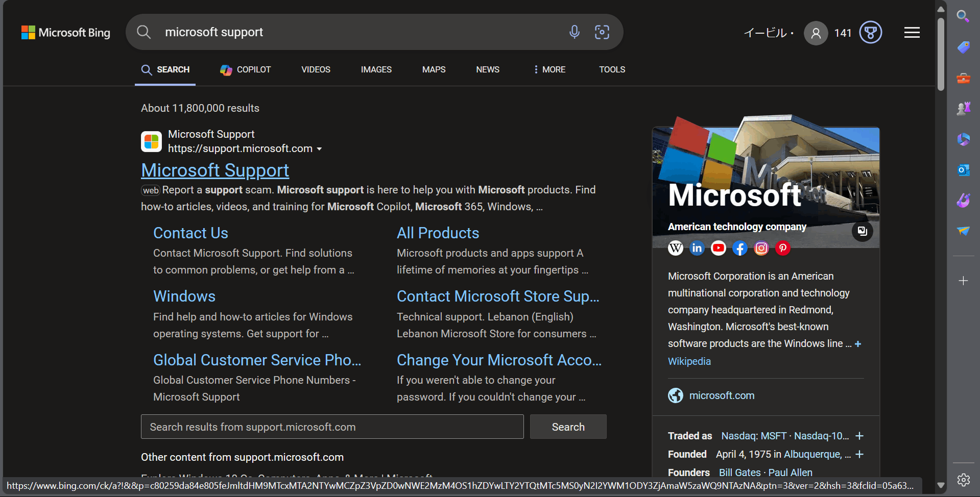
Task: Click Microsoft's Facebook icon in the panel
Action: [x=739, y=248]
